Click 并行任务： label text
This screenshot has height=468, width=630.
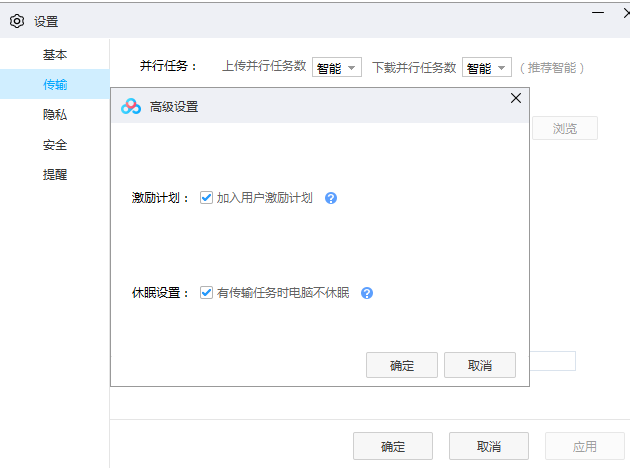tap(168, 65)
